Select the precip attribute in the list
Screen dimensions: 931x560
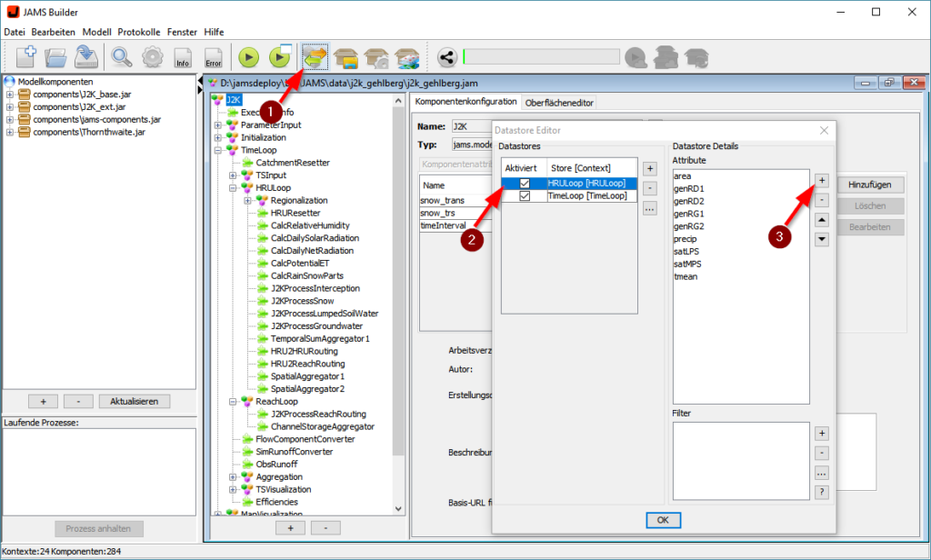pyautogui.click(x=686, y=239)
